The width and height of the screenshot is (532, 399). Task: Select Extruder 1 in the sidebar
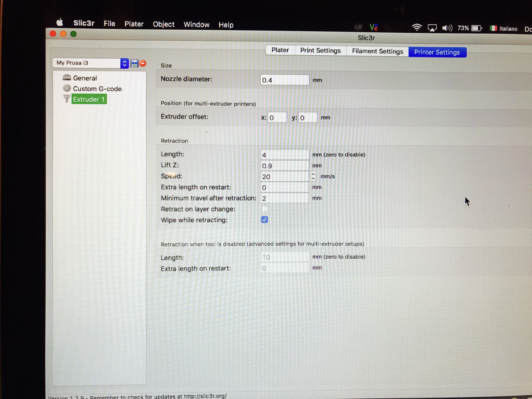[89, 99]
